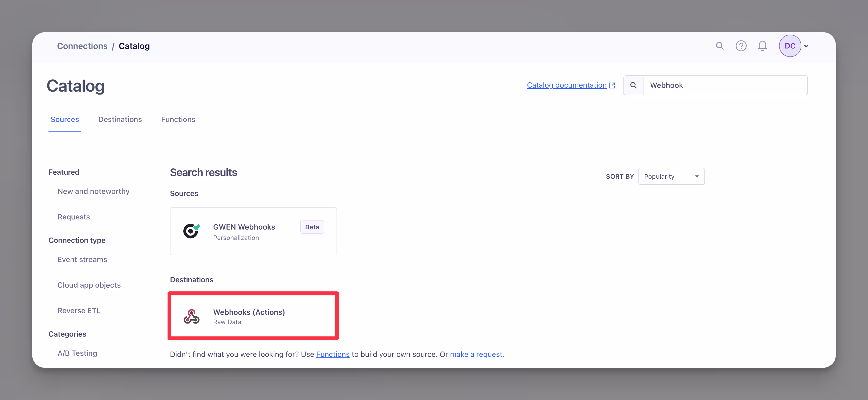The image size is (868, 400).
Task: Click the Search results heading
Action: (x=203, y=172)
